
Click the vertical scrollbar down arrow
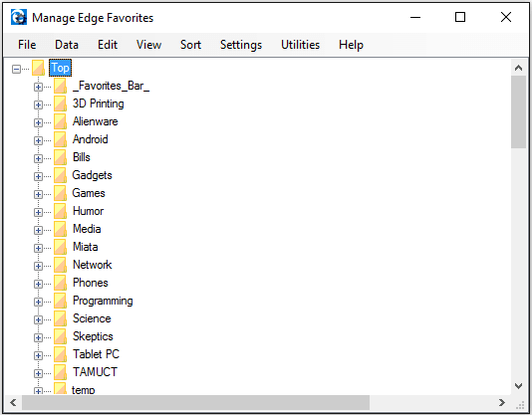click(518, 386)
